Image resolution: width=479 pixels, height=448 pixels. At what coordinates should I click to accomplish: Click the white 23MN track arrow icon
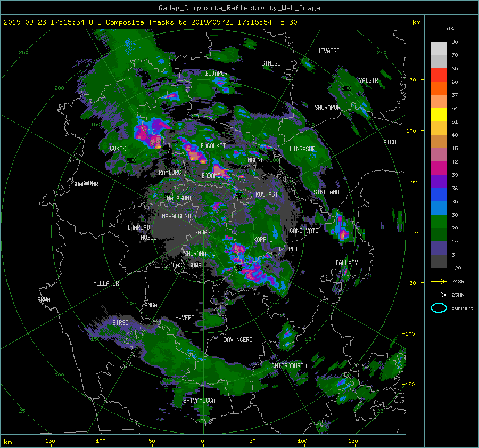[439, 295]
